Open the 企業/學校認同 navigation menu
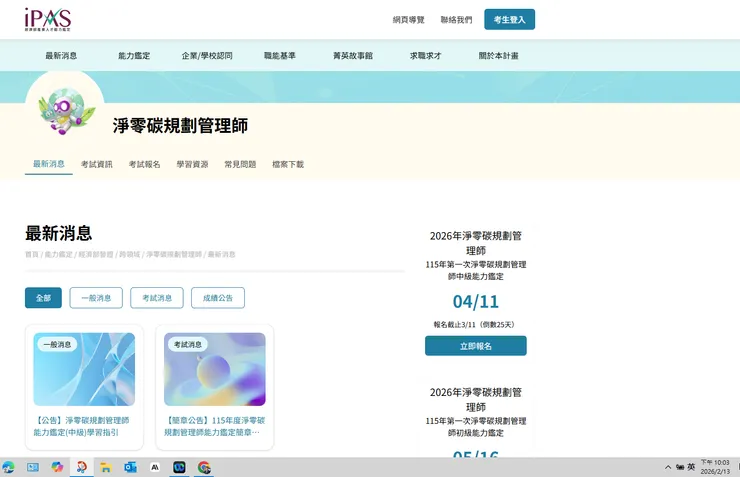This screenshot has width=740, height=477. pos(207,56)
